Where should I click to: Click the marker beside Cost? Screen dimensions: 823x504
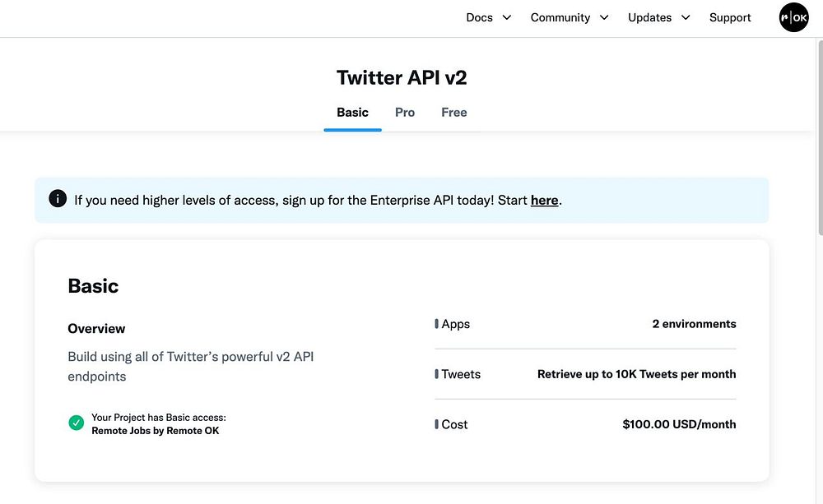tap(437, 424)
